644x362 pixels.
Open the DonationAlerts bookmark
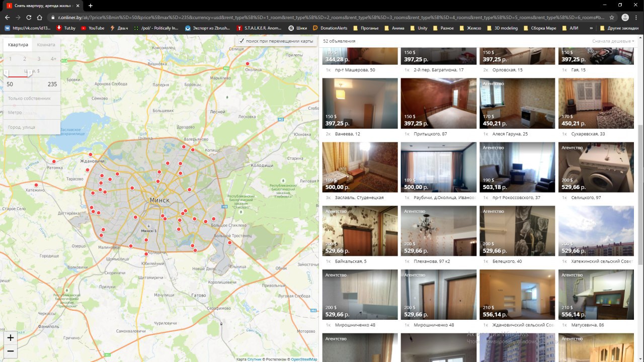pyautogui.click(x=331, y=28)
